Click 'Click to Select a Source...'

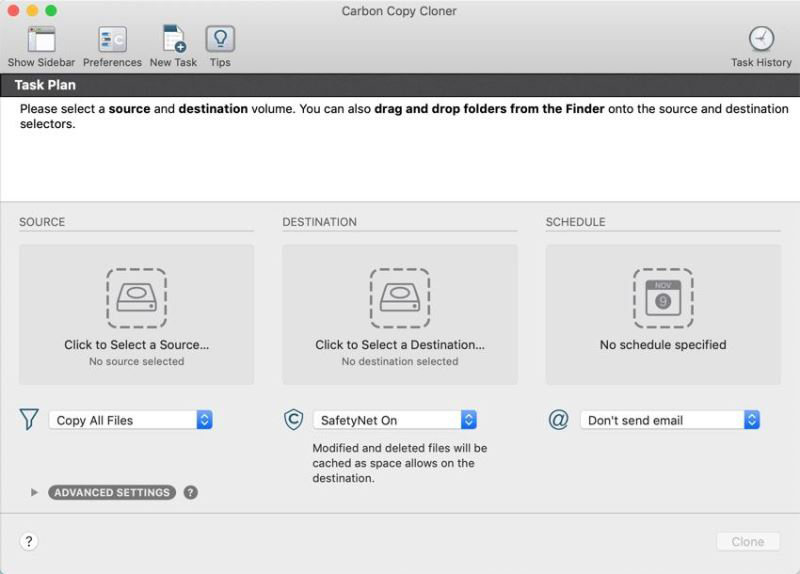click(x=137, y=344)
